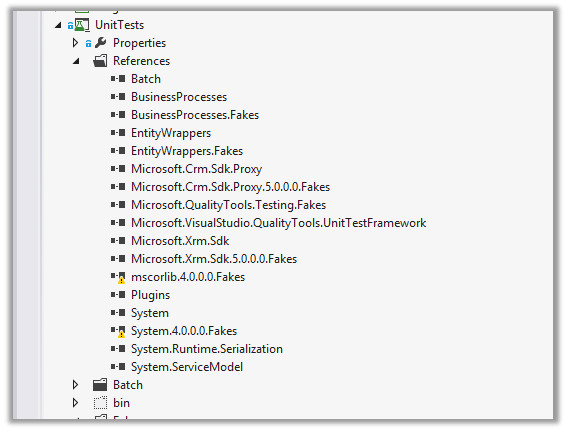Select the EntityWrappers reference
Screen dimensions: 566x430
tap(171, 133)
